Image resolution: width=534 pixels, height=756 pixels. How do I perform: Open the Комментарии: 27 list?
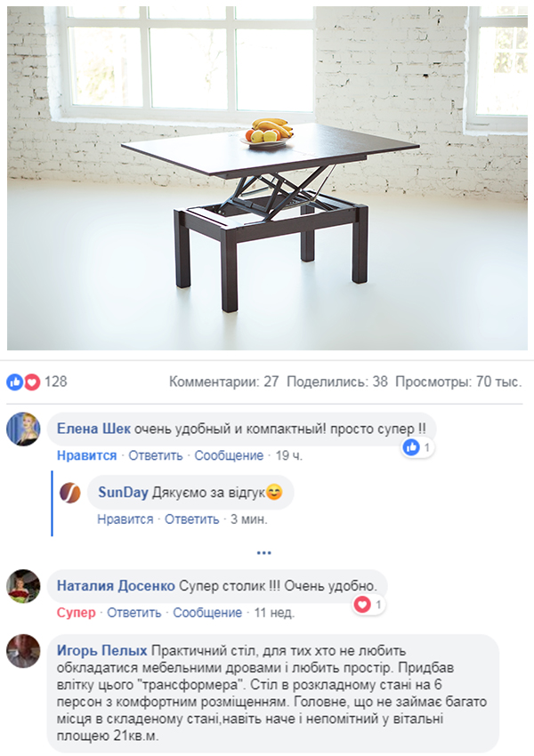point(223,382)
